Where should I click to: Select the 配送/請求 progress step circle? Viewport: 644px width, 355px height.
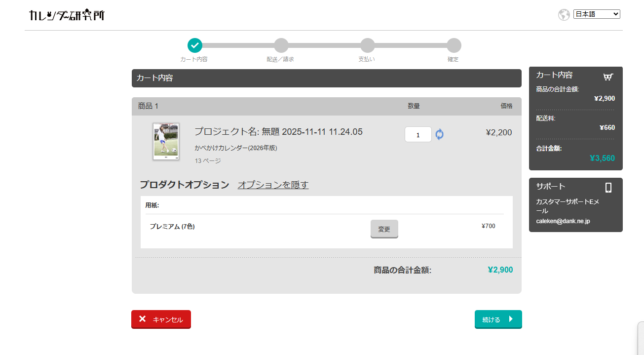pyautogui.click(x=281, y=45)
